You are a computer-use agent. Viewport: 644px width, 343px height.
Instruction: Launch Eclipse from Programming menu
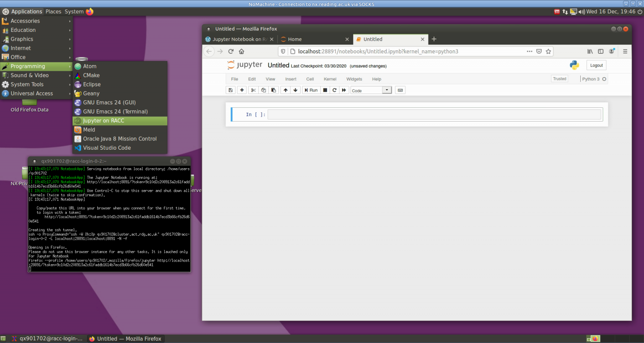[x=120, y=84]
